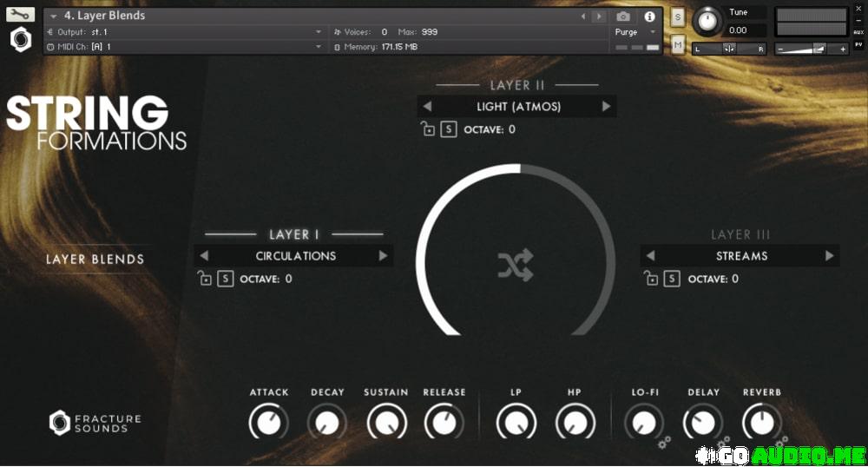
Task: Open the instrument info icon
Action: tap(649, 16)
